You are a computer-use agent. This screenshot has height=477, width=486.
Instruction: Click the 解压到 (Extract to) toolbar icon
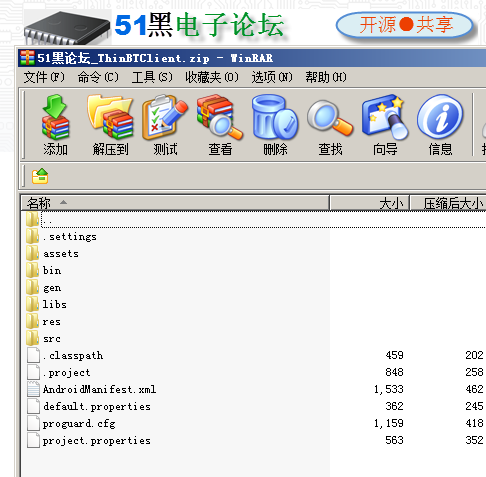[110, 117]
